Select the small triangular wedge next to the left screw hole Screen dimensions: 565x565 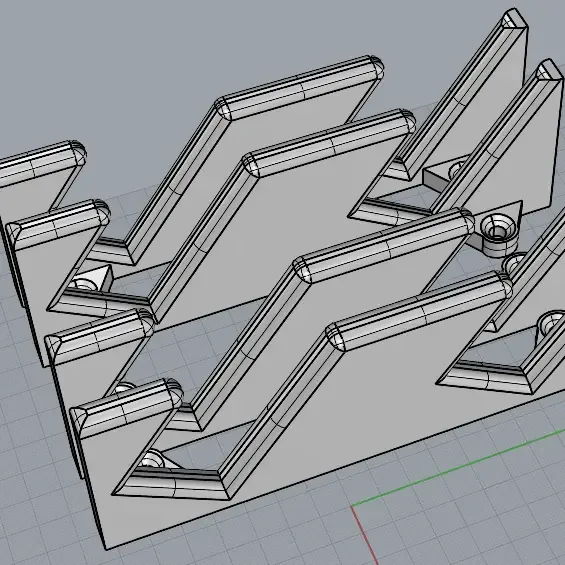click(x=103, y=277)
